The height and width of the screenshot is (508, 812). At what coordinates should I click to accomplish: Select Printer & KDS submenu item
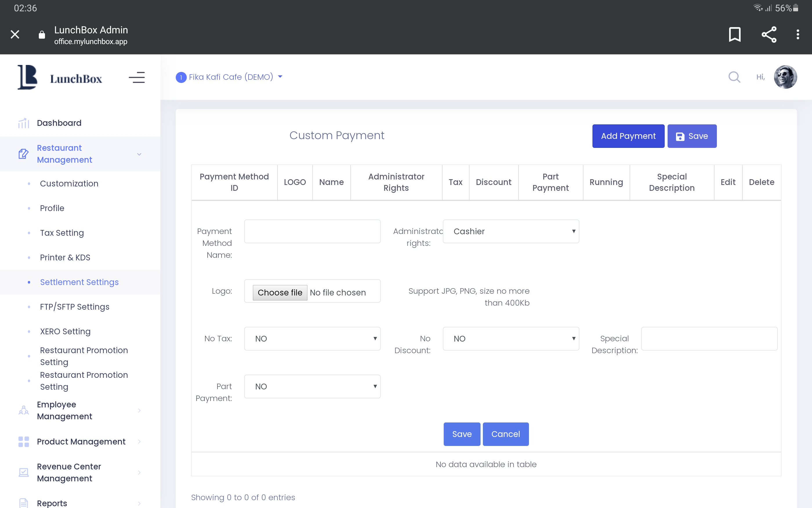click(65, 257)
